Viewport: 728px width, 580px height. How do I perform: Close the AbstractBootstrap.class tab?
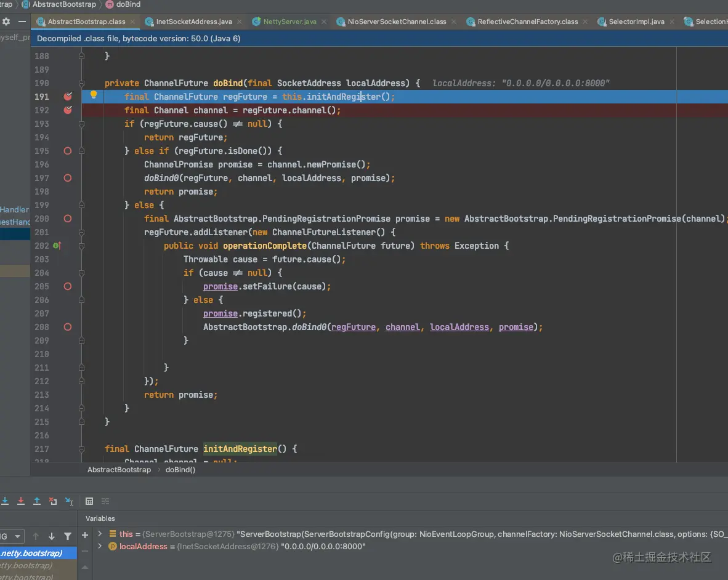click(x=133, y=22)
